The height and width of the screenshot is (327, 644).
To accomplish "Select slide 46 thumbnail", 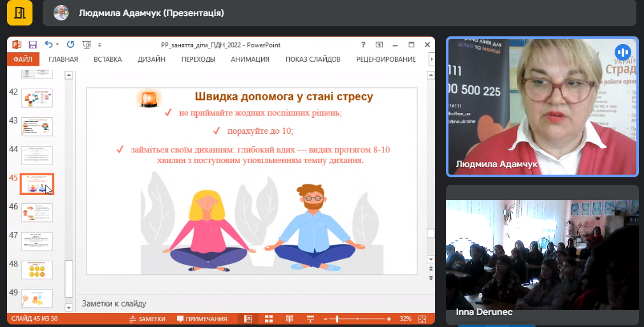I will tap(37, 213).
